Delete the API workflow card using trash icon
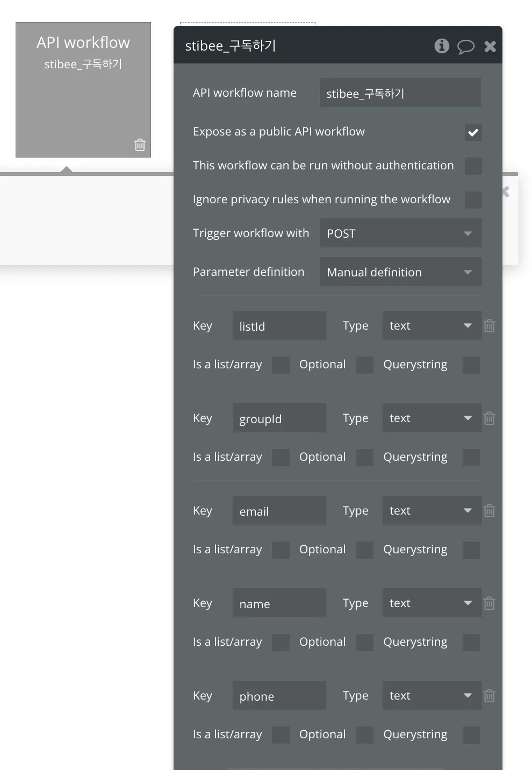The image size is (532, 770). 140,145
